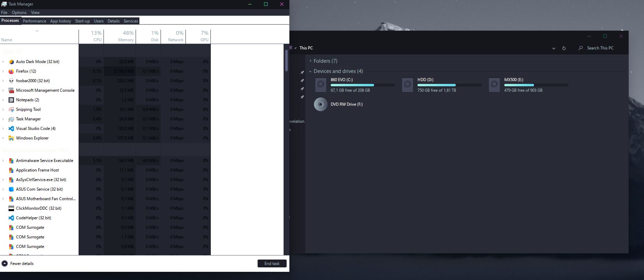Select the 860 EVO (C:) drive icon
The image size is (644, 280).
[320, 85]
